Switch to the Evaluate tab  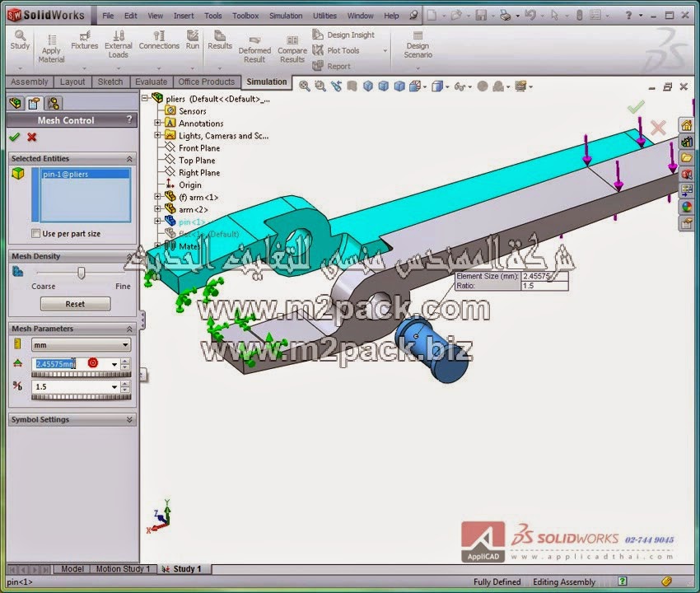[152, 82]
